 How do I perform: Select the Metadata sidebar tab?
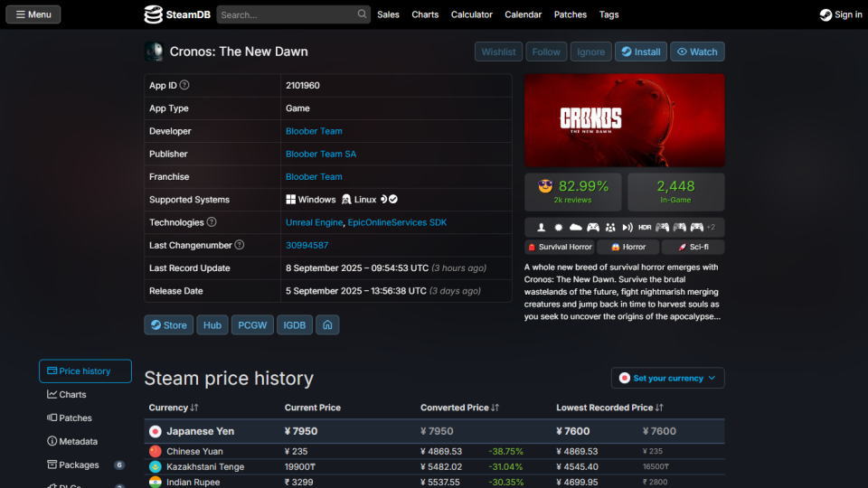tap(85, 442)
